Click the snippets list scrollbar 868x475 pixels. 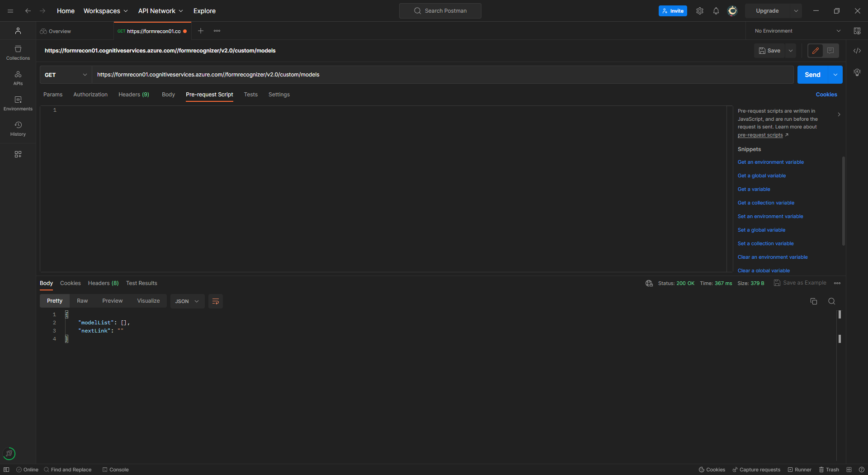pos(844,201)
